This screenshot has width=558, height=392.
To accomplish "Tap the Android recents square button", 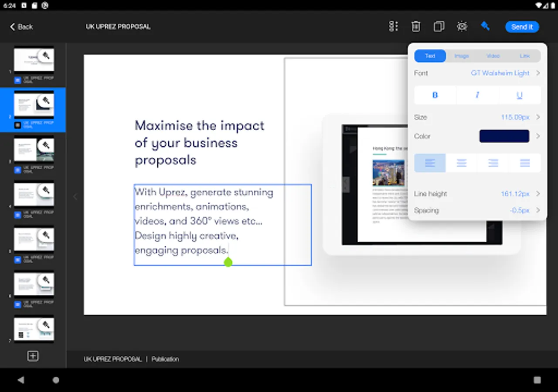I will [537, 380].
